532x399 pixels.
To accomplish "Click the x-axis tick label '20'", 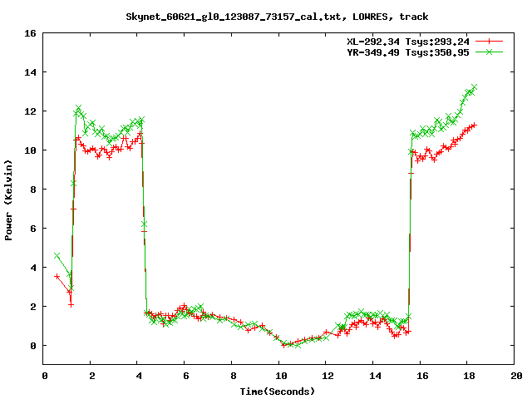I will pos(516,376).
